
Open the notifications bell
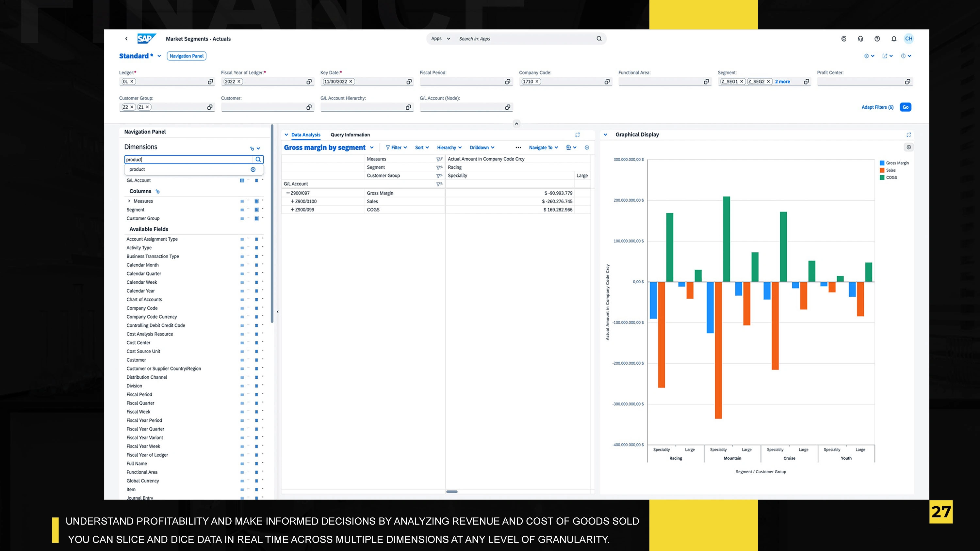(894, 39)
